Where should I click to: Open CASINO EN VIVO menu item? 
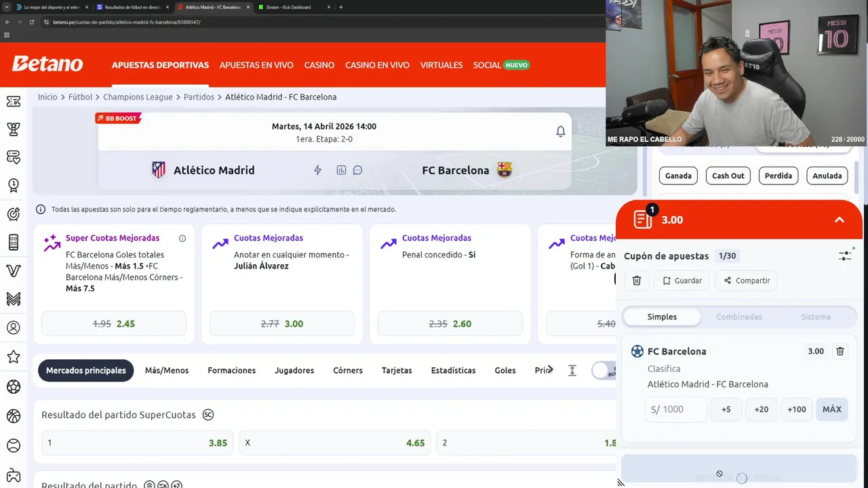click(377, 65)
